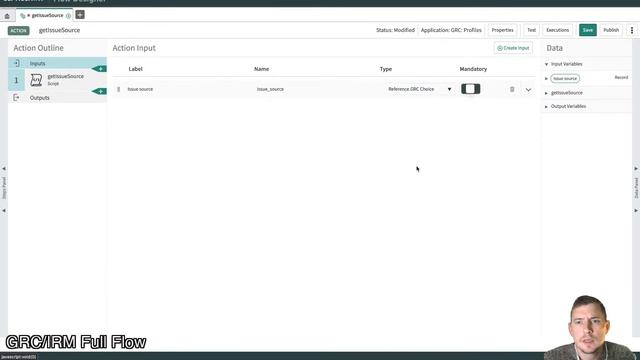
Task: Open the Flow Designer home tab
Action: coord(7,16)
